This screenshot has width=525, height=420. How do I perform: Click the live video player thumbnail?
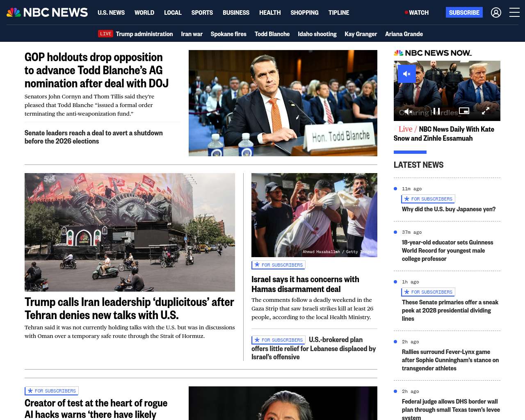point(447,91)
